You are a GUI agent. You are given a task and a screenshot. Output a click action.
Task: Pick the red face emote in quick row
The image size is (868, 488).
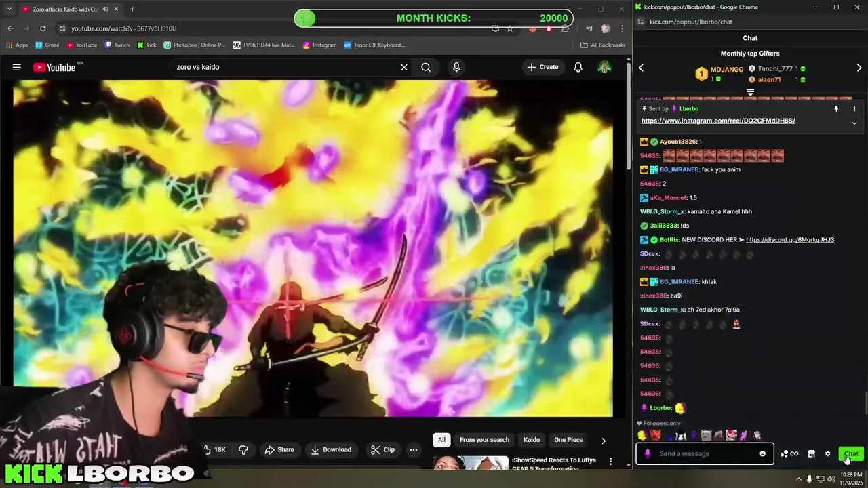(655, 435)
